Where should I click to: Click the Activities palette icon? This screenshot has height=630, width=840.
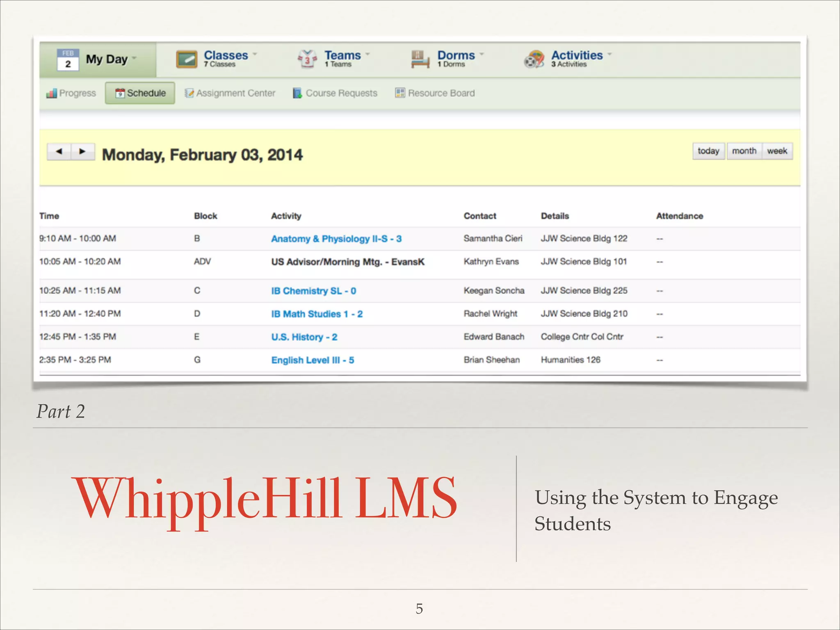(x=534, y=59)
